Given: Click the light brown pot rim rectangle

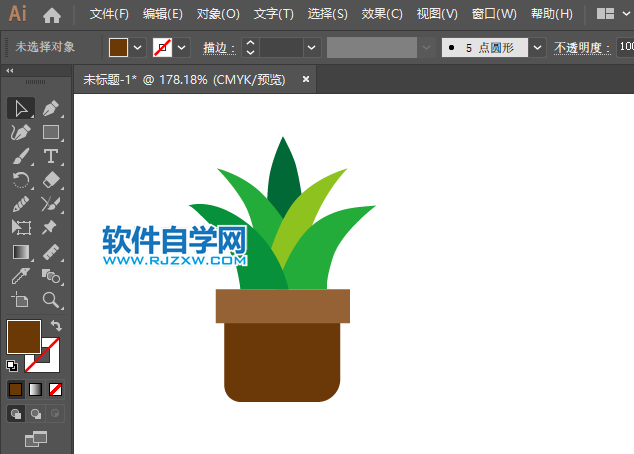Looking at the screenshot, I should [x=283, y=306].
